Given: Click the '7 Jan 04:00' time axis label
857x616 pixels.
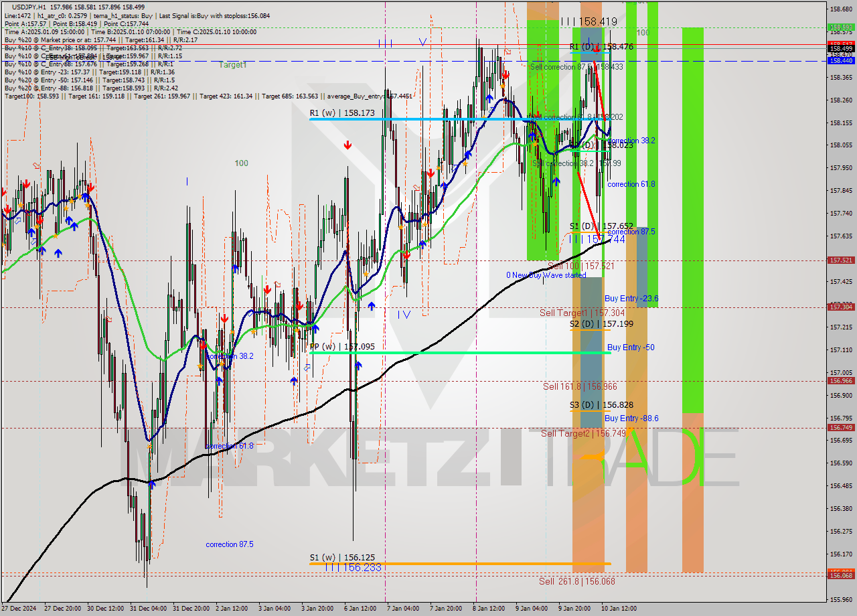Looking at the screenshot, I should coord(403,609).
